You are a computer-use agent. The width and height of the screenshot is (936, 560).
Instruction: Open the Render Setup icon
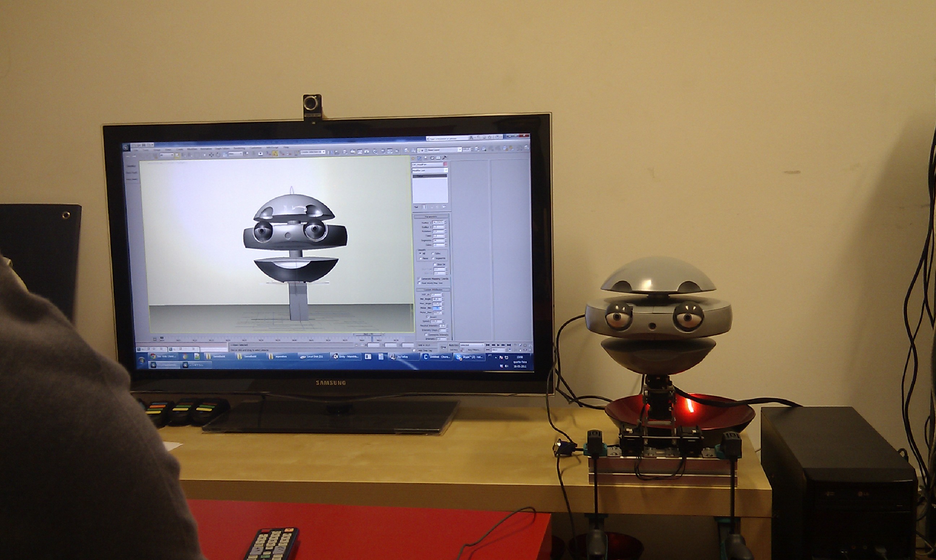[383, 151]
